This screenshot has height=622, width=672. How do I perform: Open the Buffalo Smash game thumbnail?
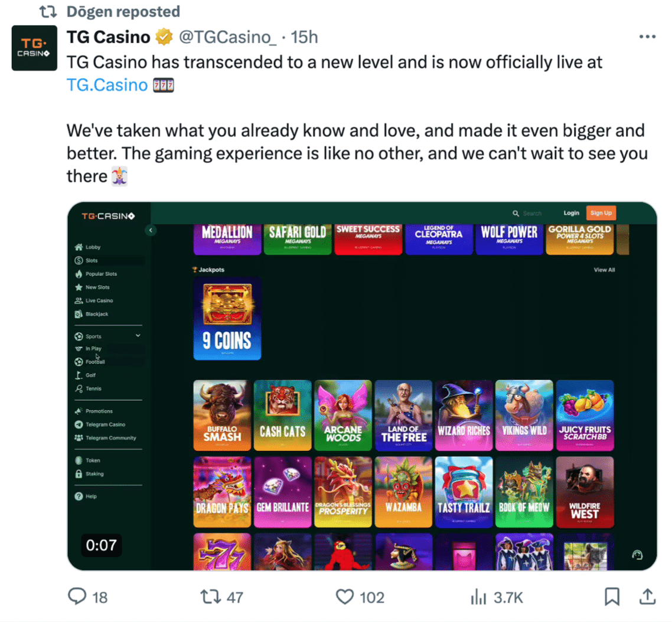coord(222,415)
